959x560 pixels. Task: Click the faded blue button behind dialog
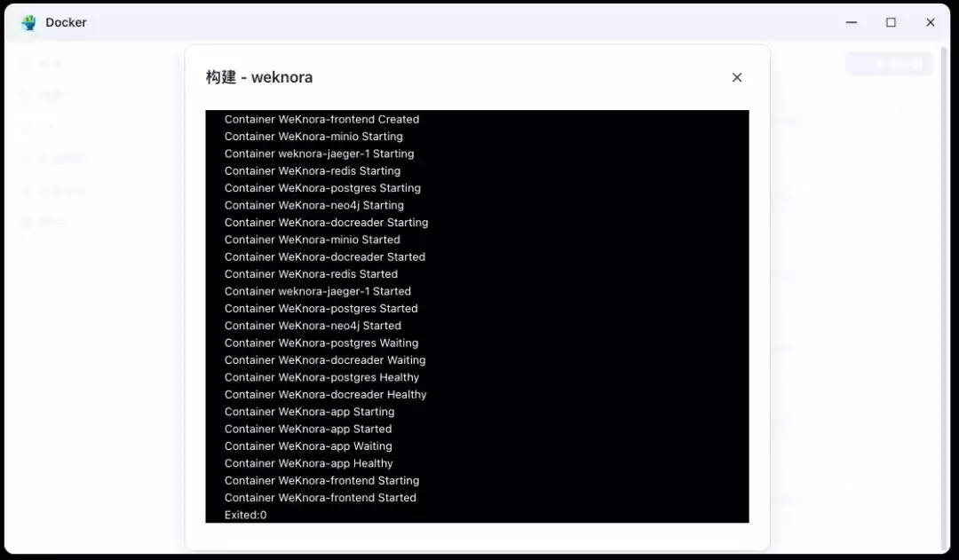pos(890,64)
